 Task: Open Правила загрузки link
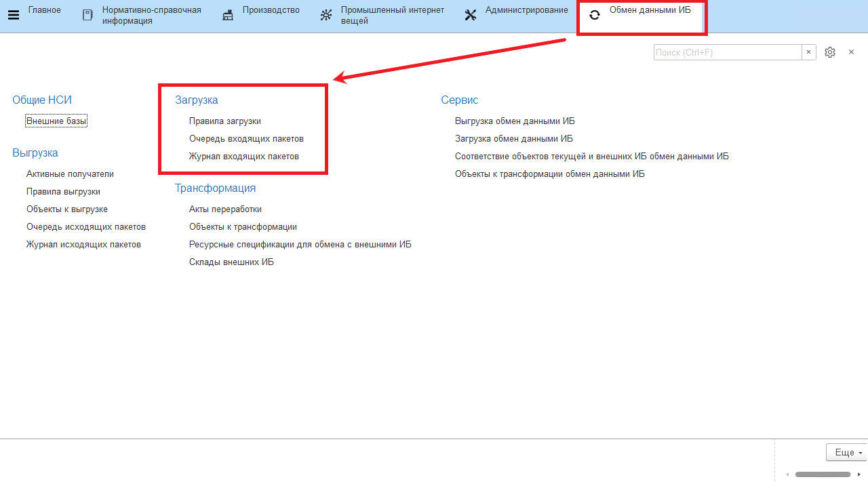click(225, 121)
